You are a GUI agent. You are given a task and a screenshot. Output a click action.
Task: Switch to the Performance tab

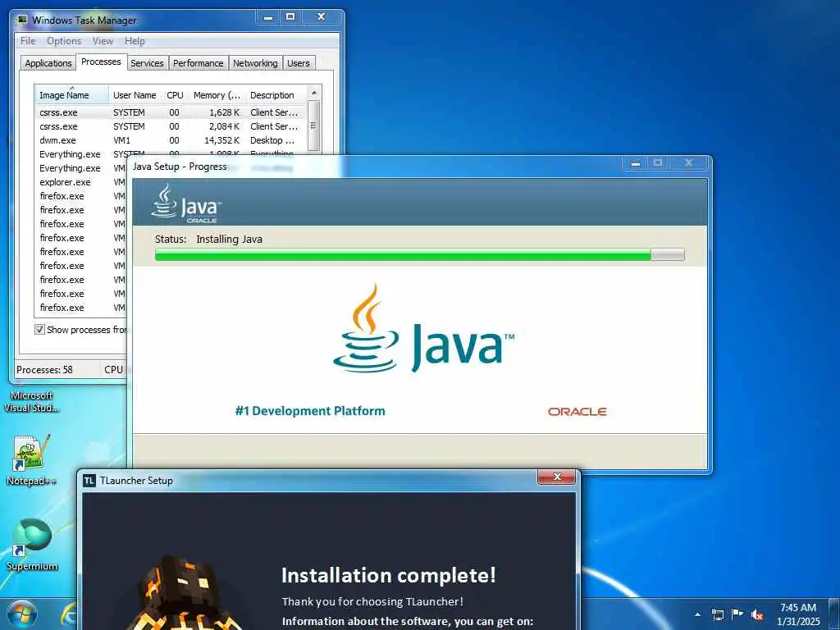point(199,63)
